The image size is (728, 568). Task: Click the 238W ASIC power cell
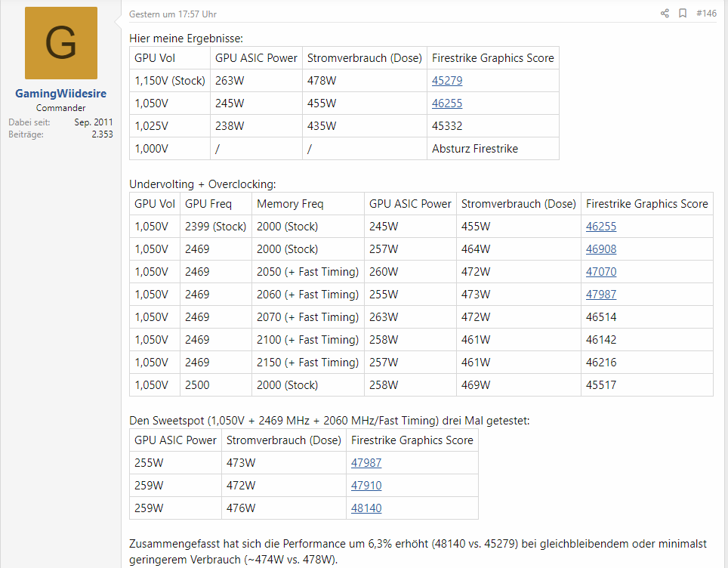click(x=256, y=126)
